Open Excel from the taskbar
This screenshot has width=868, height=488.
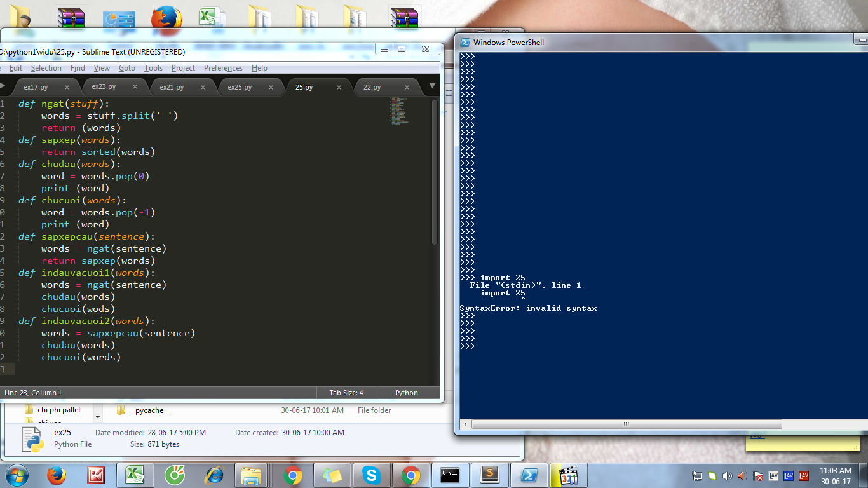[x=135, y=475]
